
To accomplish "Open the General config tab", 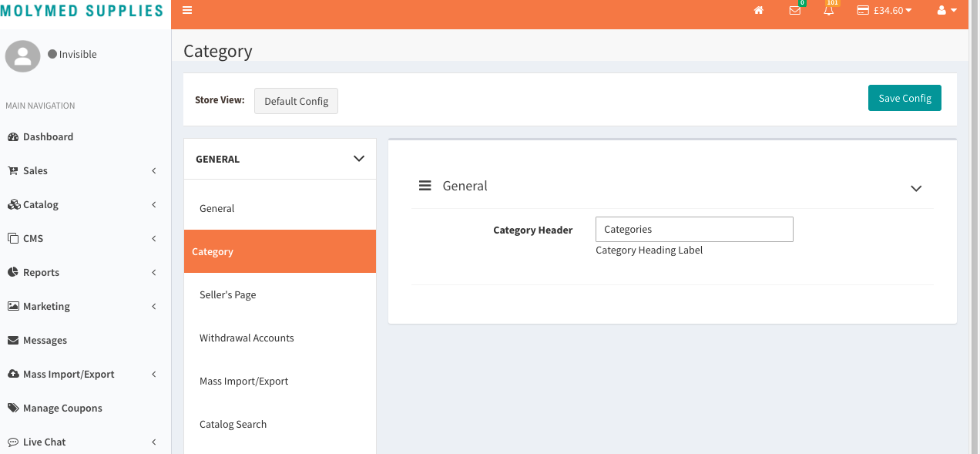I will click(x=280, y=208).
